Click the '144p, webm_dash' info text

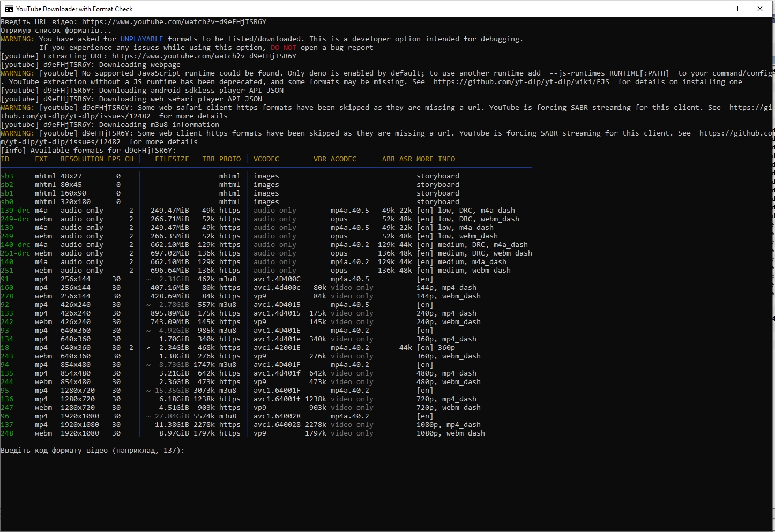pyautogui.click(x=449, y=296)
